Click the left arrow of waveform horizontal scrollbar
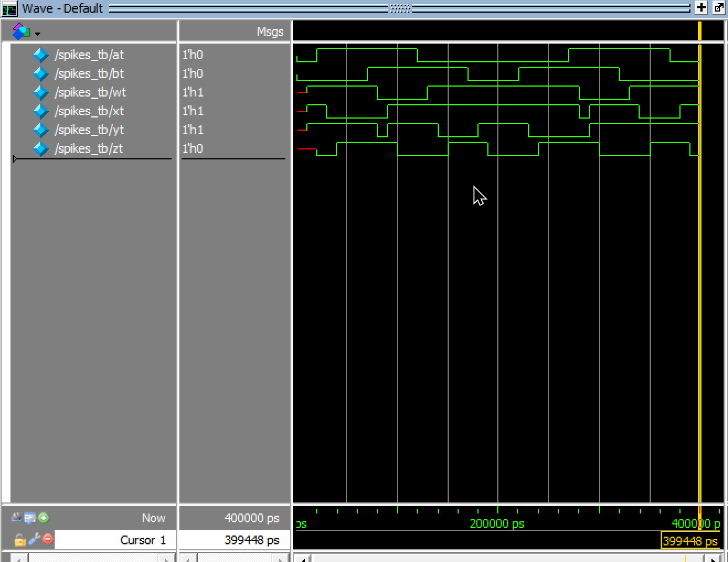 [x=302, y=559]
